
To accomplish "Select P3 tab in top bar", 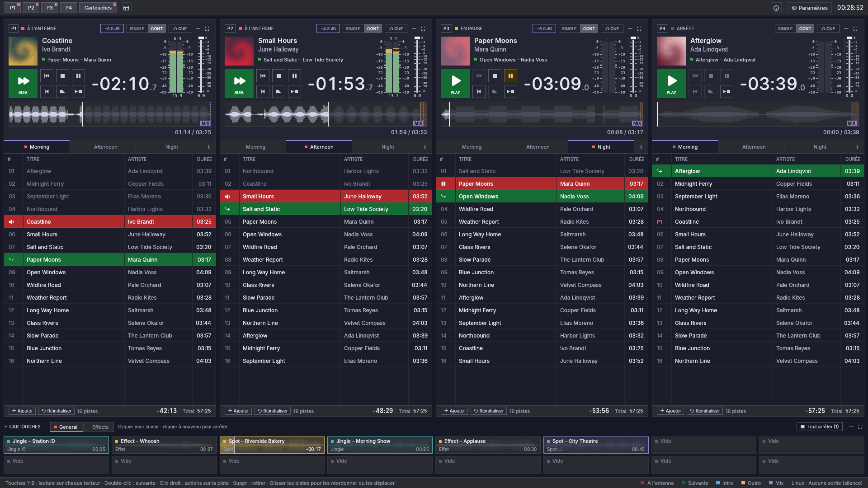I will point(49,8).
